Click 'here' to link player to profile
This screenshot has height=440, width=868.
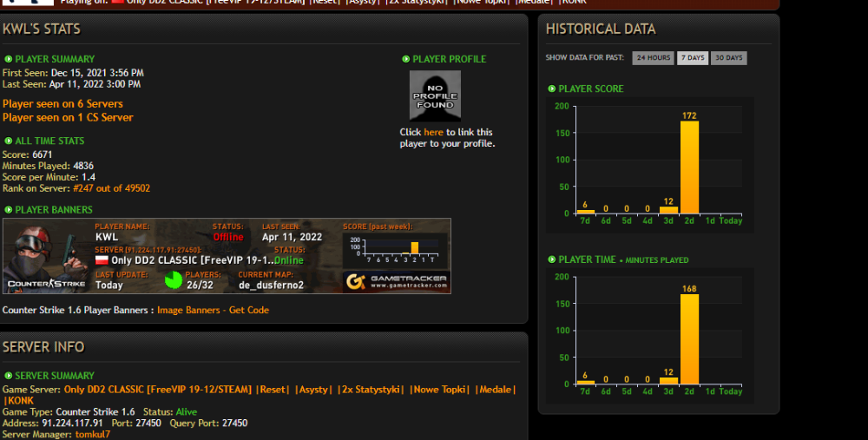[433, 132]
